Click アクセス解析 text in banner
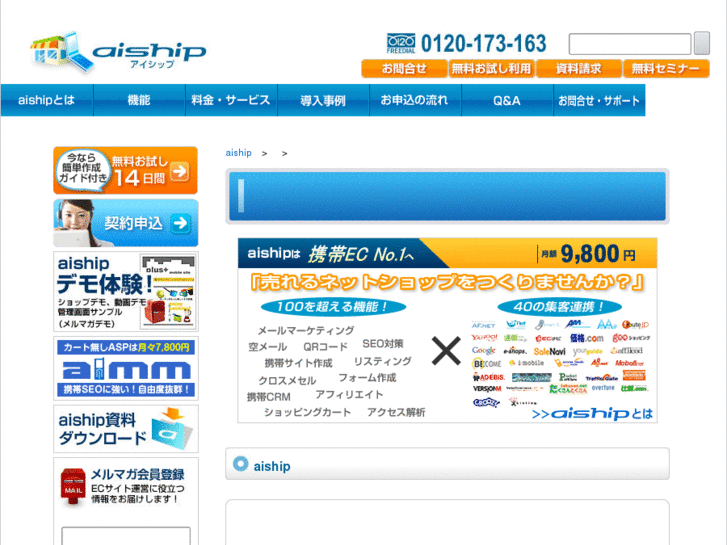 (396, 412)
